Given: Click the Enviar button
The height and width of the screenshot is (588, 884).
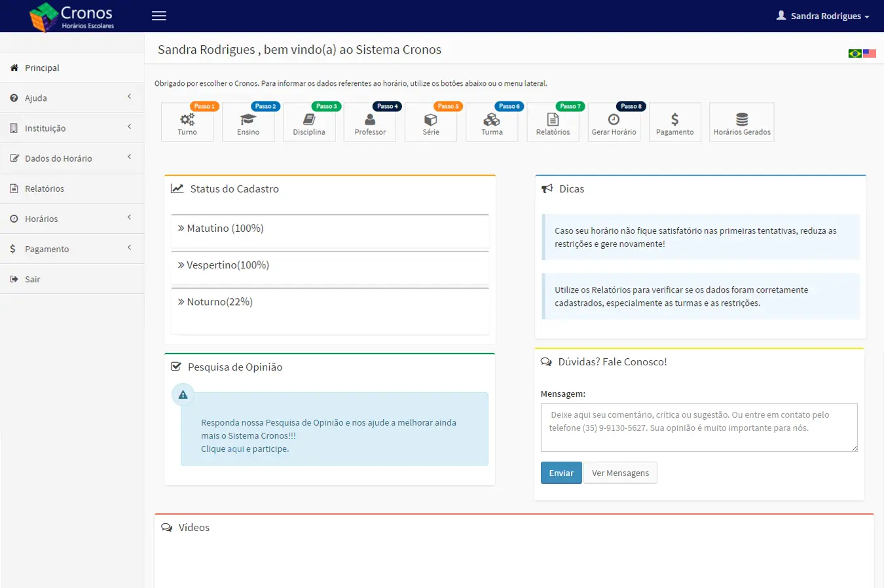Looking at the screenshot, I should [x=561, y=473].
